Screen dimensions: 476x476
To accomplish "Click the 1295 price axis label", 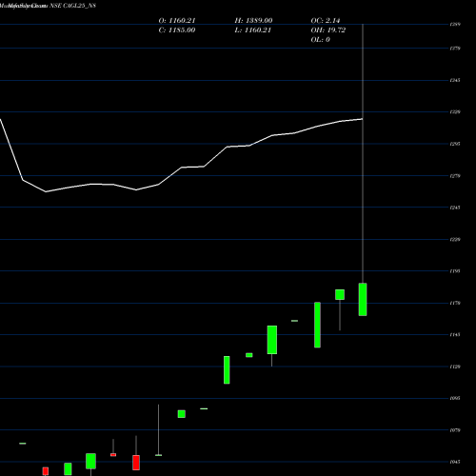I will pyautogui.click(x=455, y=144).
